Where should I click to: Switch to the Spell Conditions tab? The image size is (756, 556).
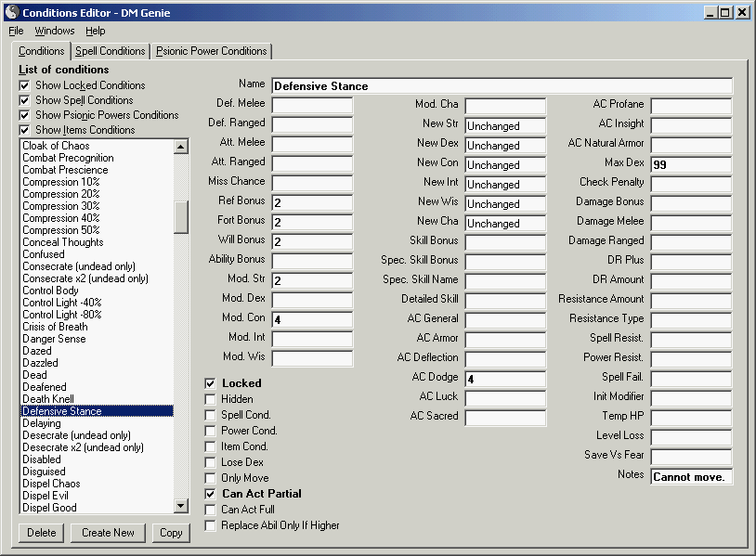[110, 51]
